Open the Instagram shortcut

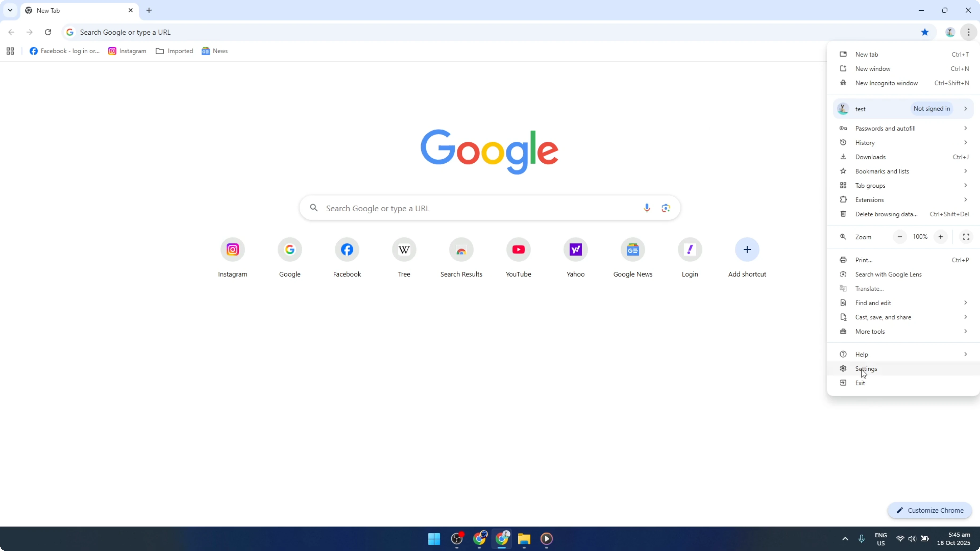pos(232,249)
